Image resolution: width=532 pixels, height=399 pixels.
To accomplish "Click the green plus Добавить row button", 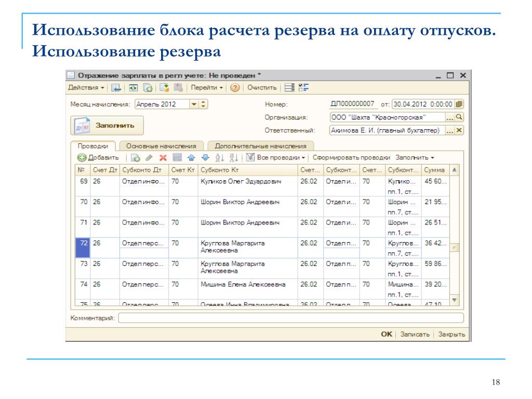I will [98, 157].
